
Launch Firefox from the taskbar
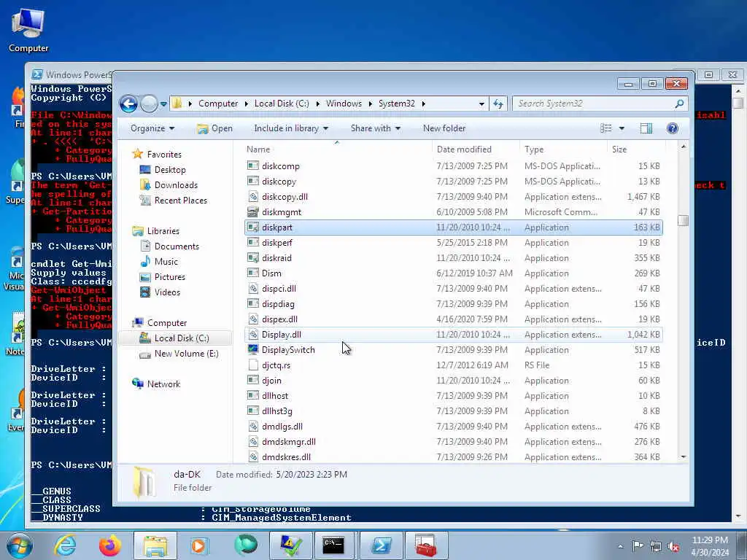110,545
